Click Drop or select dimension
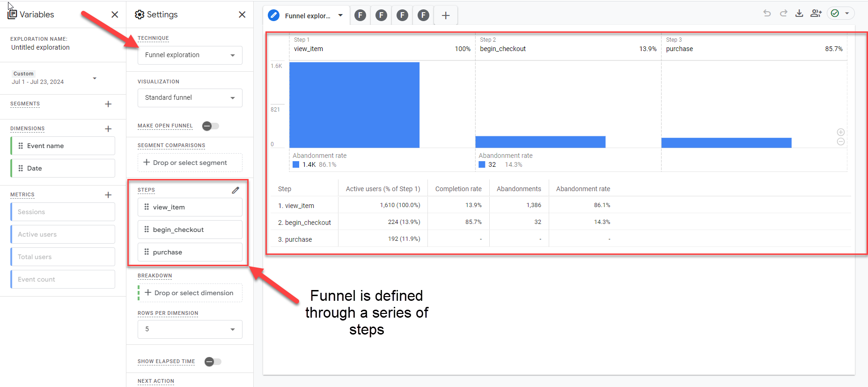The width and height of the screenshot is (868, 387). point(190,293)
